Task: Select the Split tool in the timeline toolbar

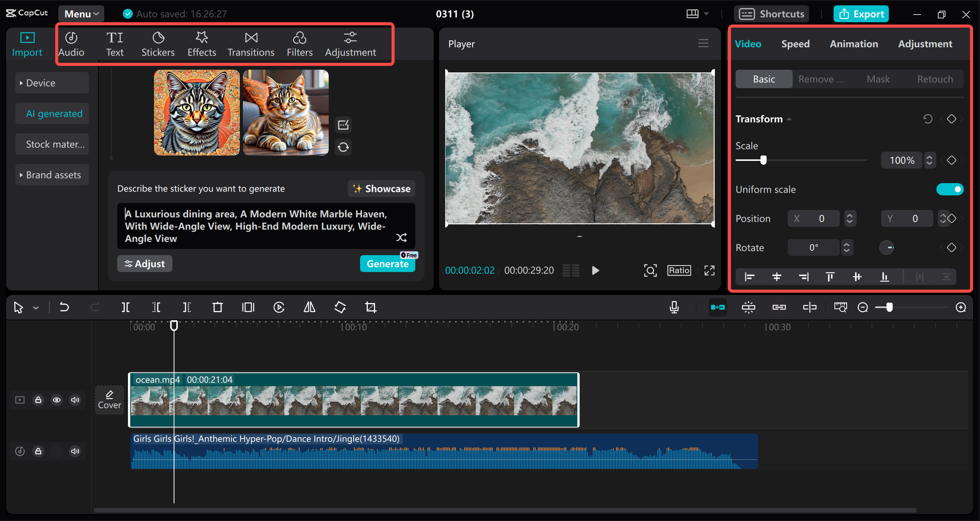Action: 126,307
